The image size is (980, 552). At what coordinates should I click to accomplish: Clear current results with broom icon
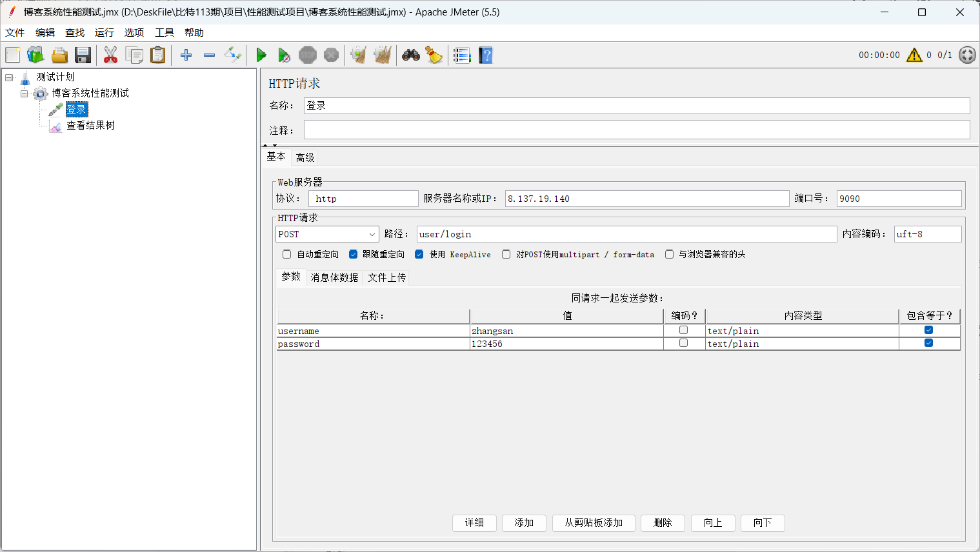(359, 55)
